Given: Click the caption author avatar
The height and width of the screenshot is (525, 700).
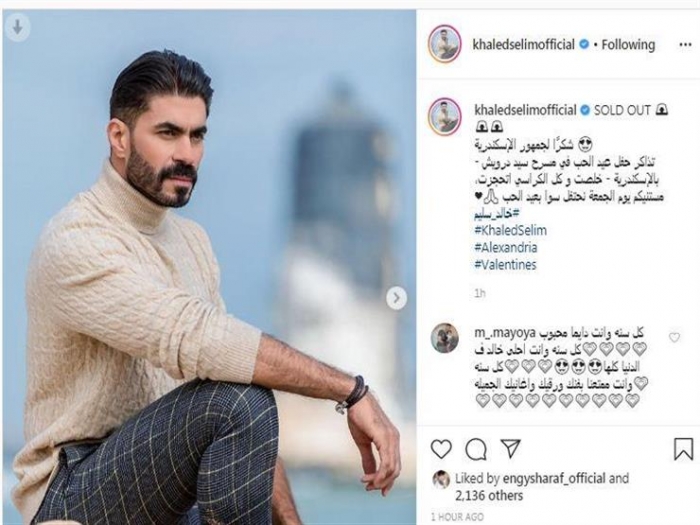Looking at the screenshot, I should pos(445,116).
